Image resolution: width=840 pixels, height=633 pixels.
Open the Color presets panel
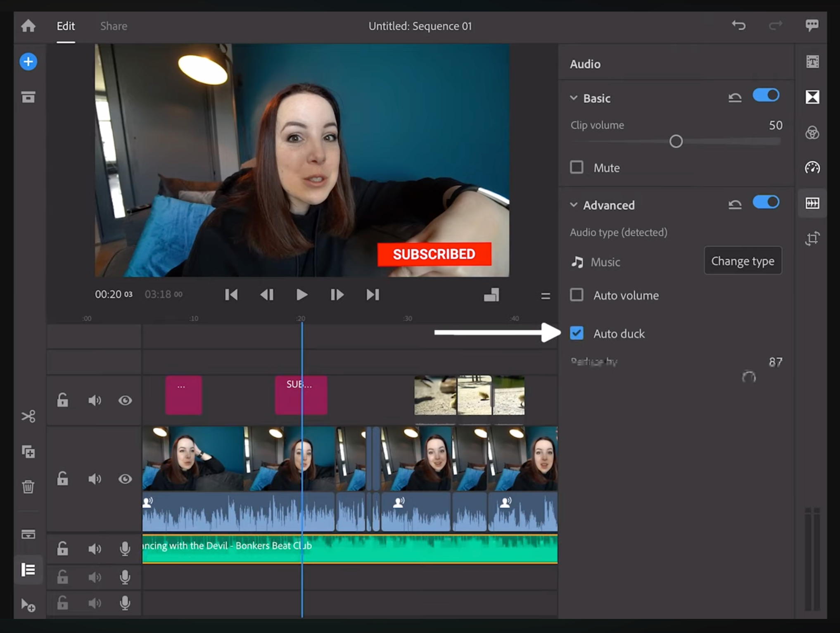click(x=812, y=133)
